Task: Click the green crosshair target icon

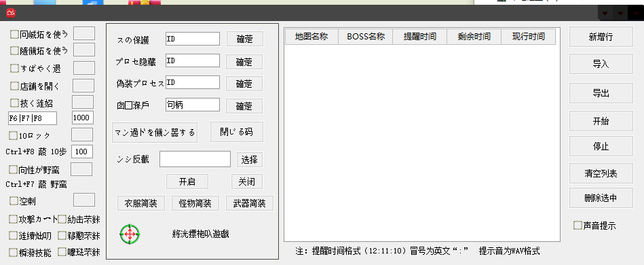Action: (x=130, y=234)
